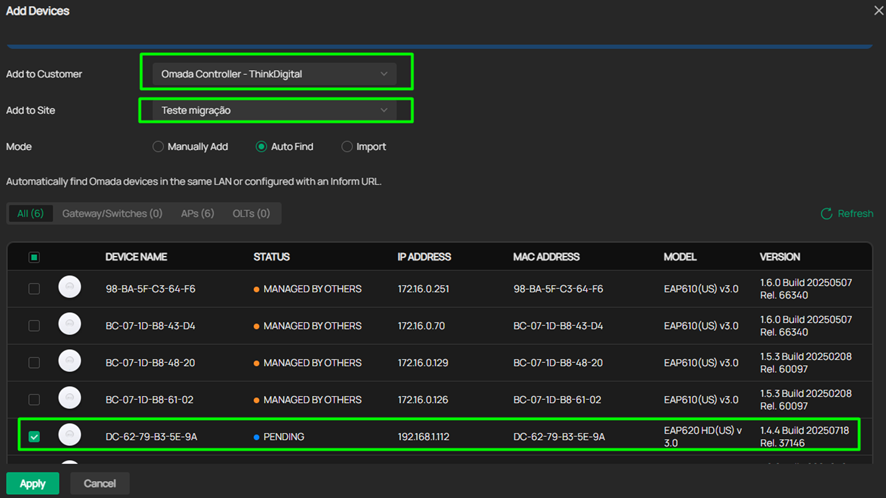Viewport: 886px width, 498px height.
Task: Open the Add to Customer dropdown
Action: click(274, 74)
